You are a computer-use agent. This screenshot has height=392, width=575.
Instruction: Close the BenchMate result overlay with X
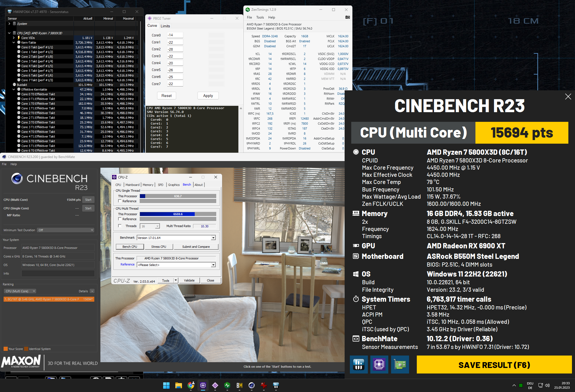pos(568,96)
